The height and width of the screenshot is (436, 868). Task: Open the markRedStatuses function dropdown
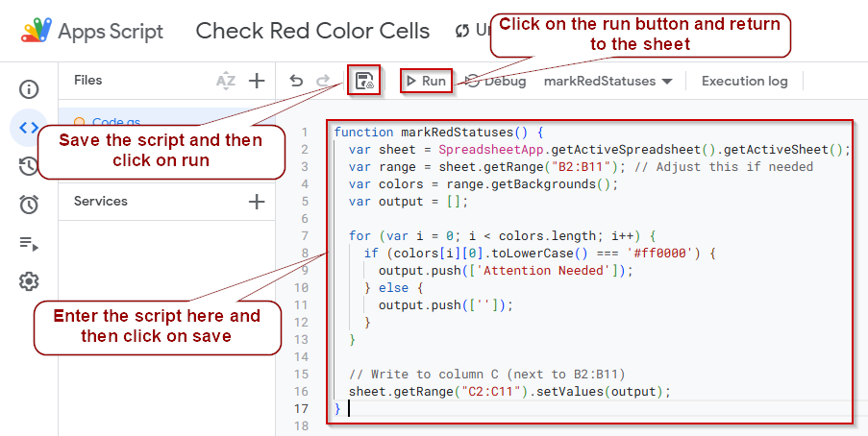coord(608,82)
